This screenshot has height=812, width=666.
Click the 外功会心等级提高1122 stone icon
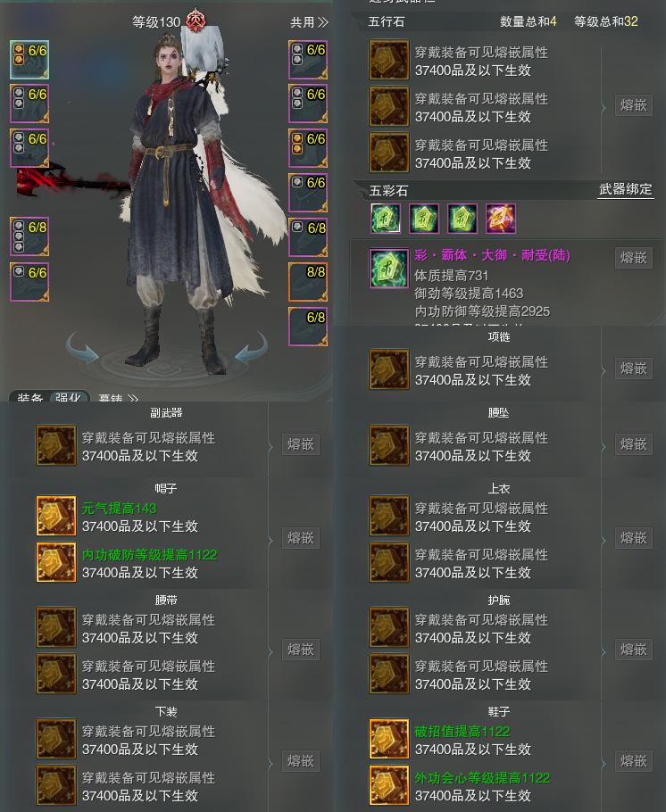[x=388, y=785]
